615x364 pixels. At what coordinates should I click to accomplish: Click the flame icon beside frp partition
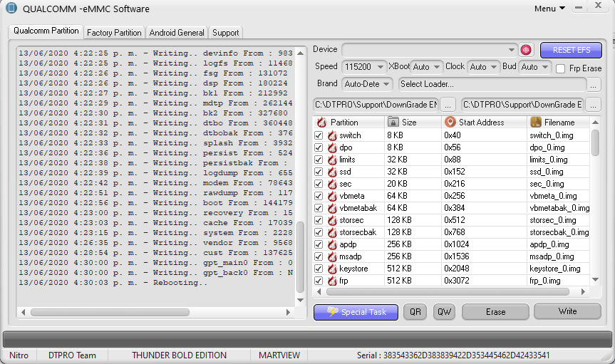pos(332,281)
